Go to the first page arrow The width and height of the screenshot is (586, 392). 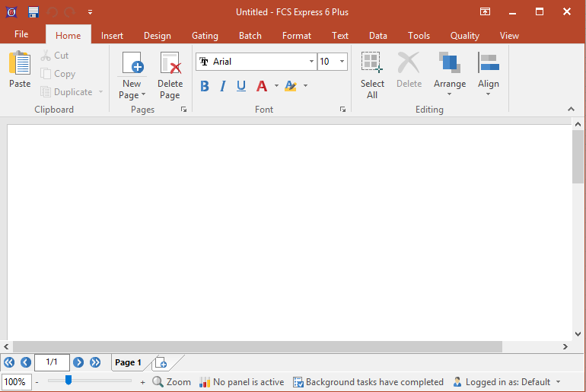click(9, 362)
